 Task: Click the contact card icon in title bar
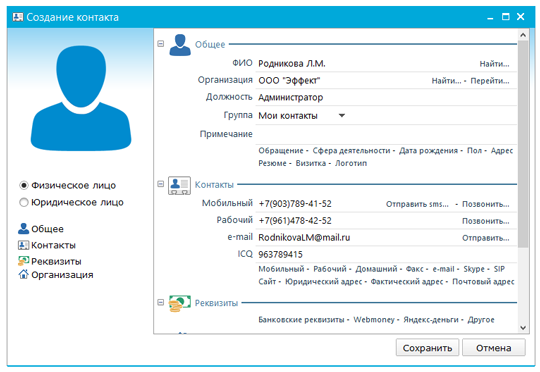click(x=18, y=17)
